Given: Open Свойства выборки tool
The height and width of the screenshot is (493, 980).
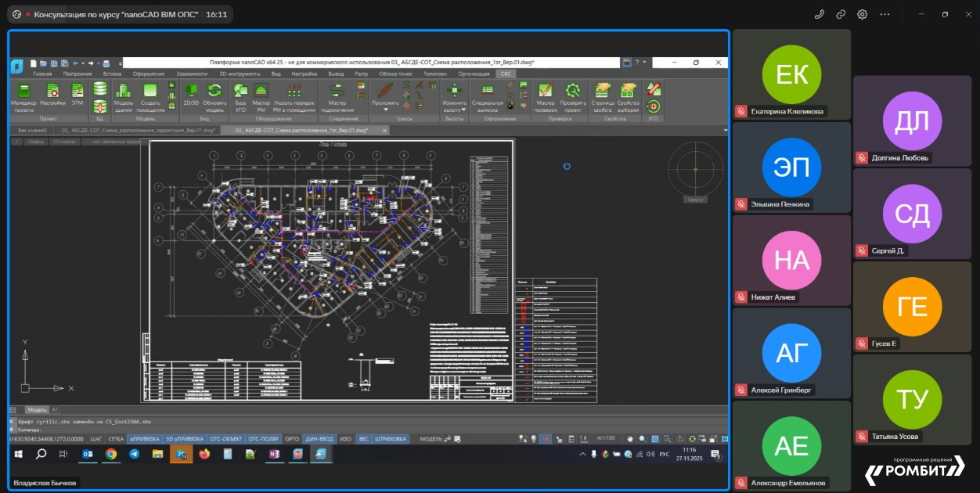Looking at the screenshot, I should [628, 97].
